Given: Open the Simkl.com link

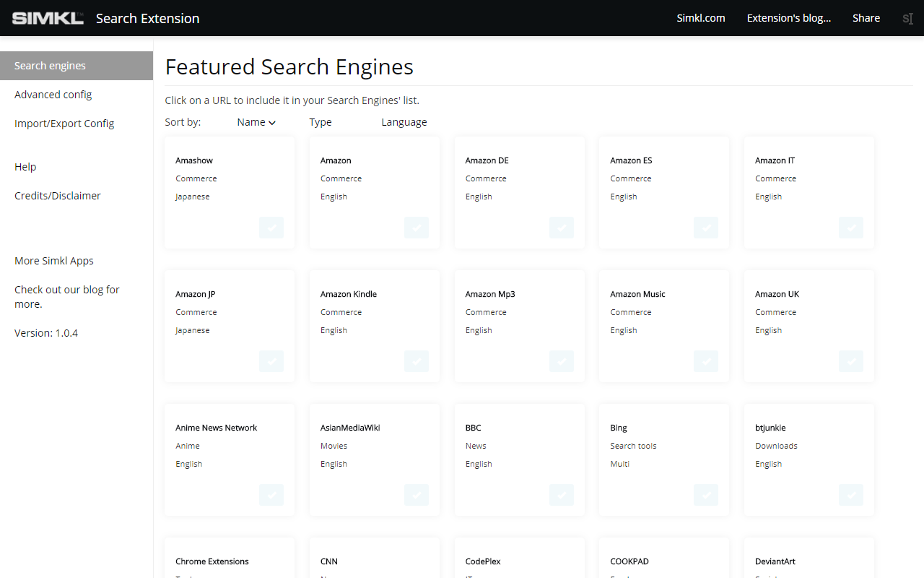Looking at the screenshot, I should (700, 18).
